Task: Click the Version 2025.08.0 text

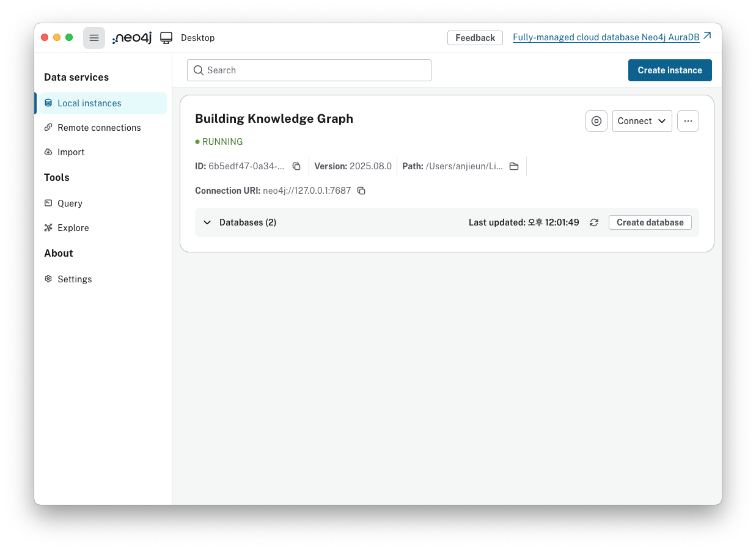Action: tap(353, 166)
